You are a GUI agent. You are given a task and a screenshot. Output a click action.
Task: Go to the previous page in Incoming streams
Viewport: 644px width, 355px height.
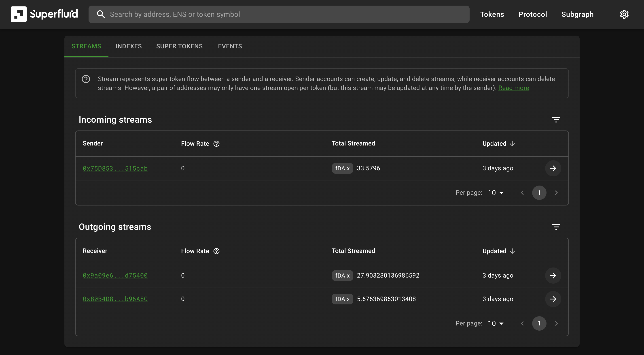click(x=522, y=193)
